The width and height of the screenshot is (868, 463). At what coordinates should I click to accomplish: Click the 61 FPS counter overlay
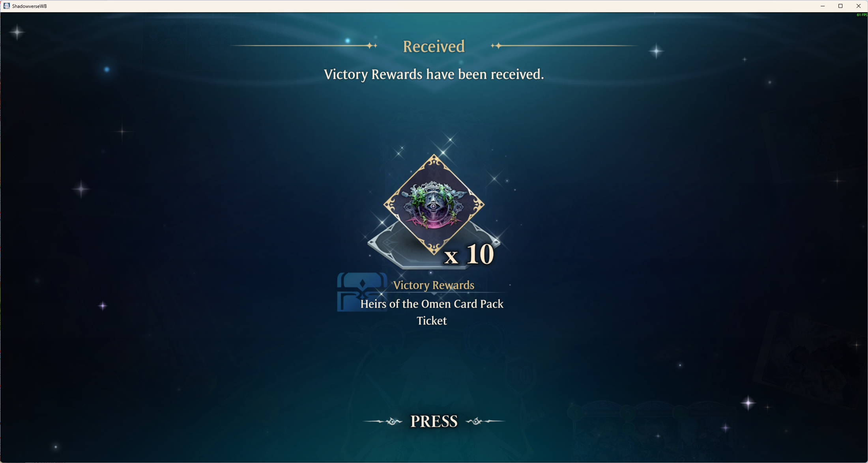[x=862, y=15]
